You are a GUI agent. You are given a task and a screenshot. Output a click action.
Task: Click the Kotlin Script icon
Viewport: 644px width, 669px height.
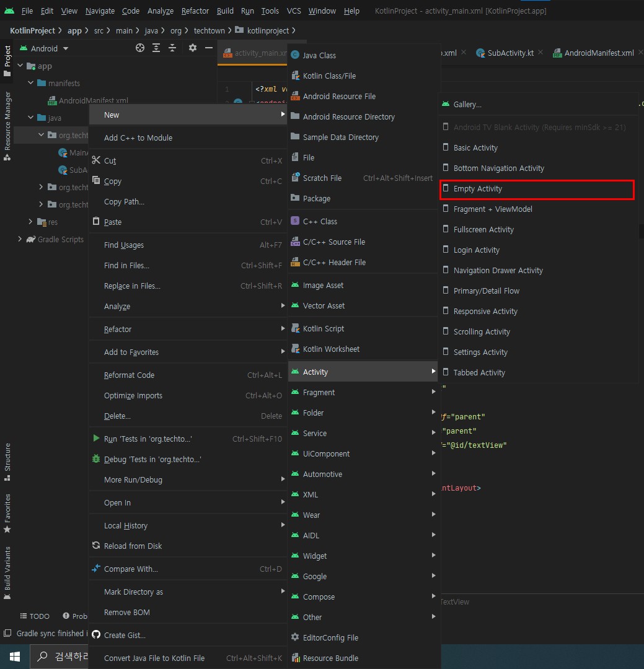295,328
